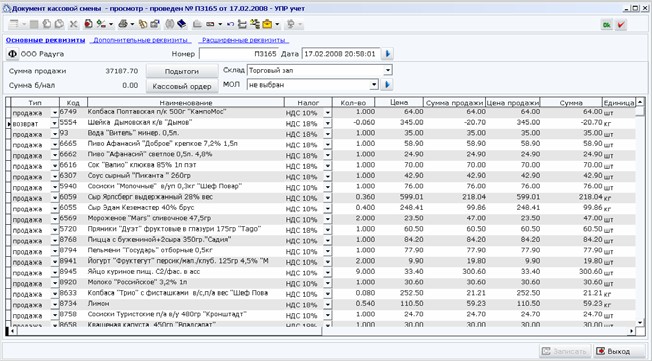Click in the Дата input field
652x361 pixels.
341,54
